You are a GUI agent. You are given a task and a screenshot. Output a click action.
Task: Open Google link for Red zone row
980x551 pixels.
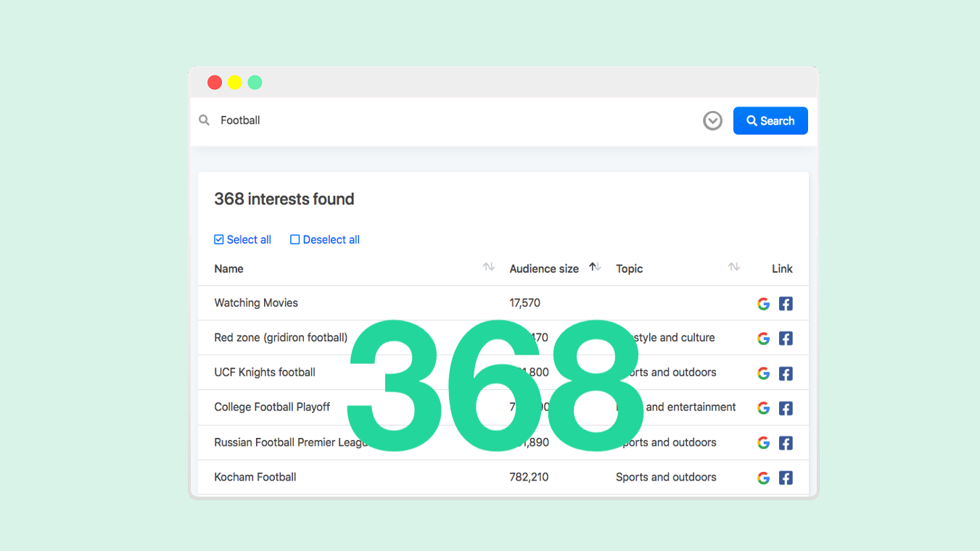(763, 339)
